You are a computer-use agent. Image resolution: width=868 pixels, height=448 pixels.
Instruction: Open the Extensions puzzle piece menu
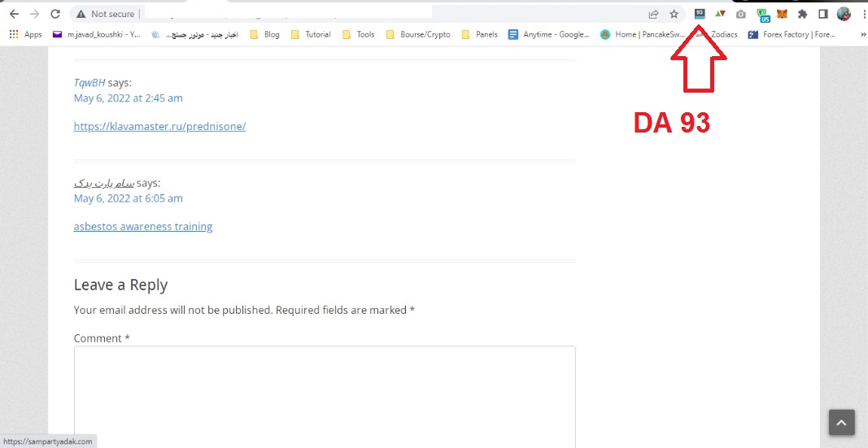click(x=802, y=14)
